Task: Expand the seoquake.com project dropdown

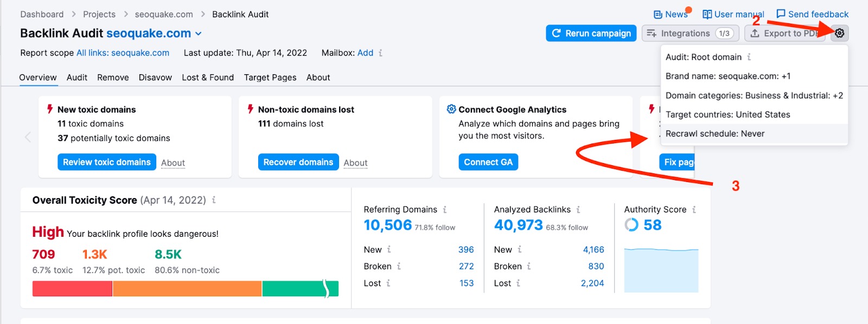Action: 199,34
